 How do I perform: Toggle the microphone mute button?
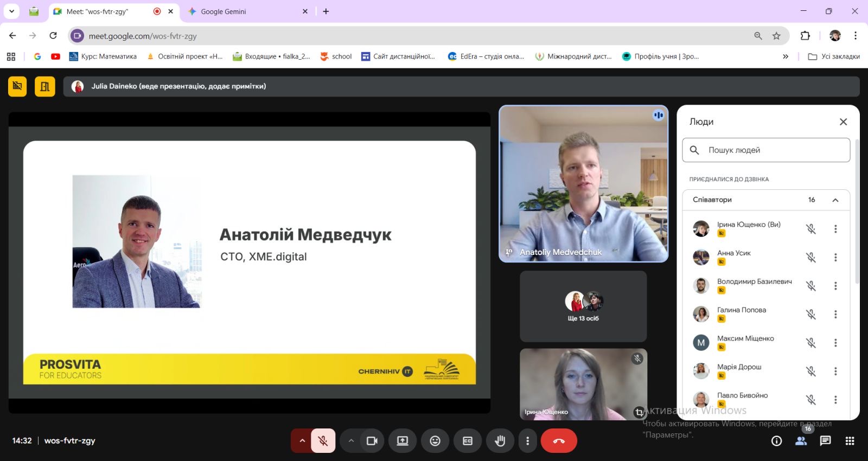323,441
